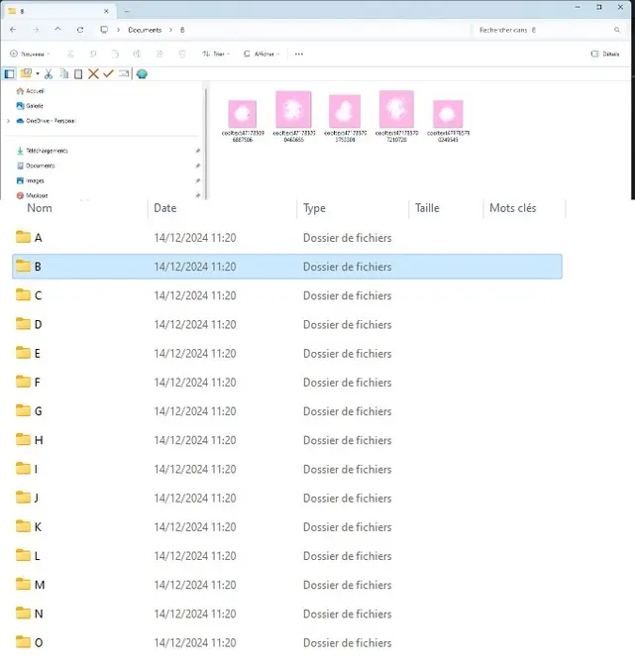635x672 pixels.
Task: Click the search magnifier icon
Action: point(617,30)
